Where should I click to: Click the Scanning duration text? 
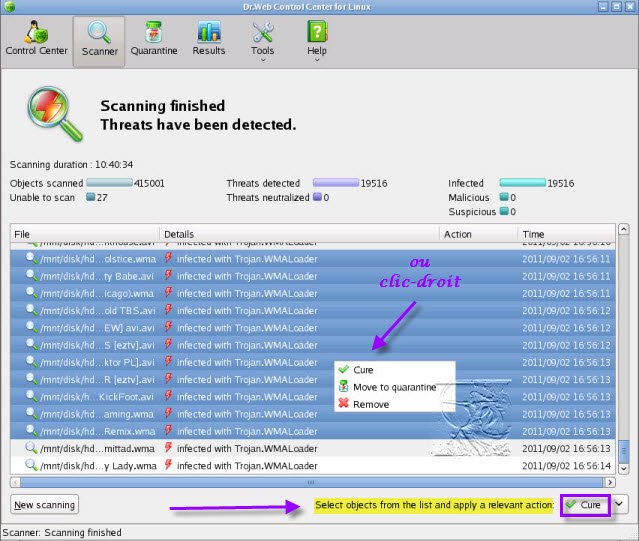[x=71, y=165]
